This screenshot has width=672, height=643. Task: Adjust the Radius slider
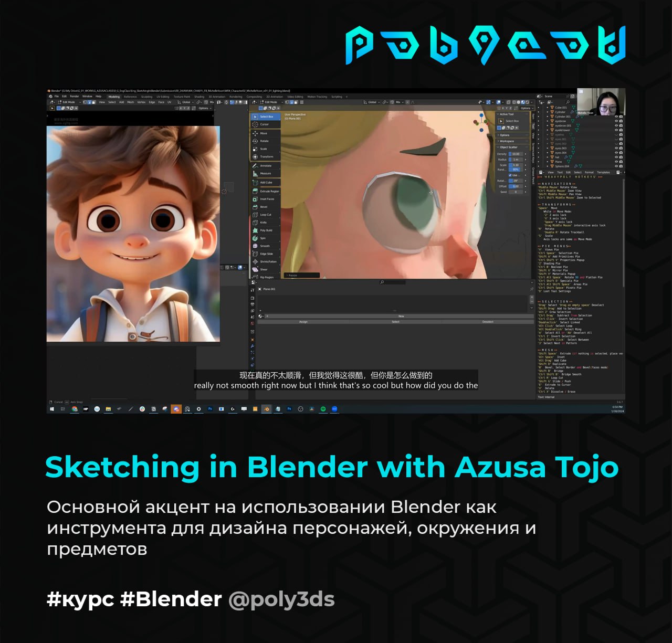coord(516,160)
